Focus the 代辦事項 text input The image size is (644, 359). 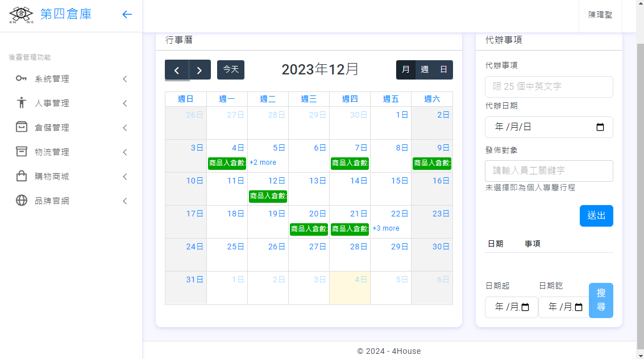coord(549,86)
